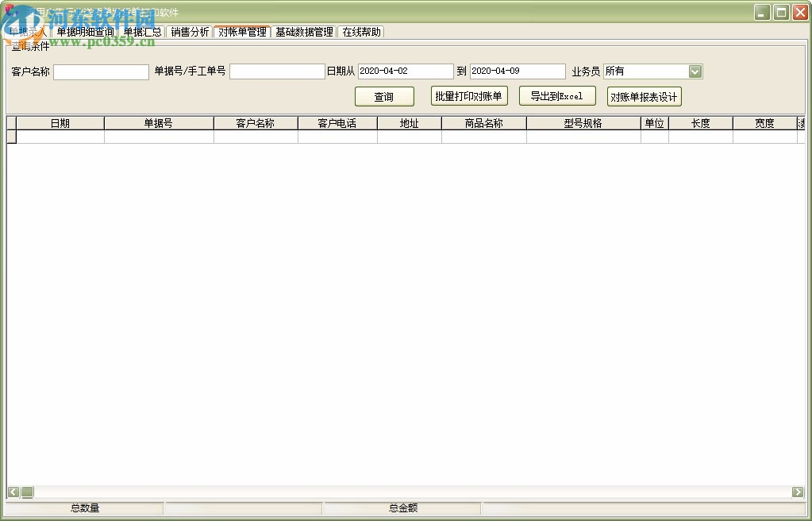Click the end date field after 到
Viewport: 812px width, 521px height.
click(518, 71)
